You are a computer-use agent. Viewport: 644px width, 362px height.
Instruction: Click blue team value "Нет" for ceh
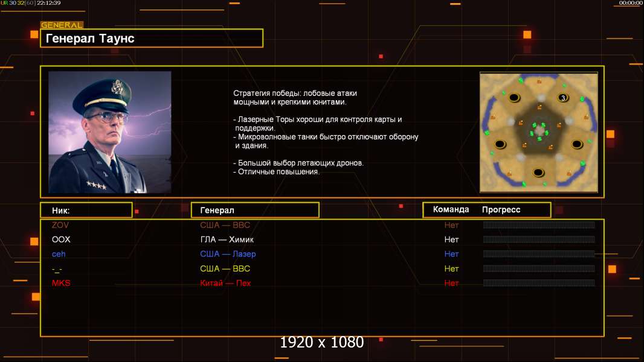point(451,254)
